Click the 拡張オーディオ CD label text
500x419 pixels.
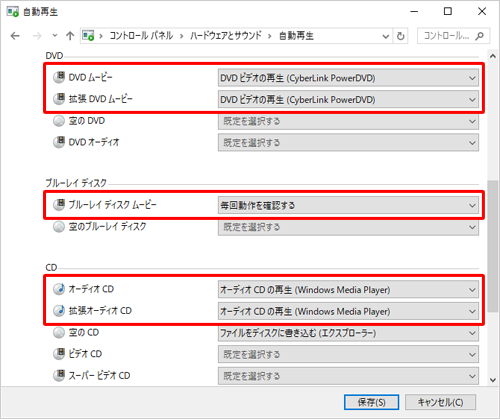click(x=100, y=311)
